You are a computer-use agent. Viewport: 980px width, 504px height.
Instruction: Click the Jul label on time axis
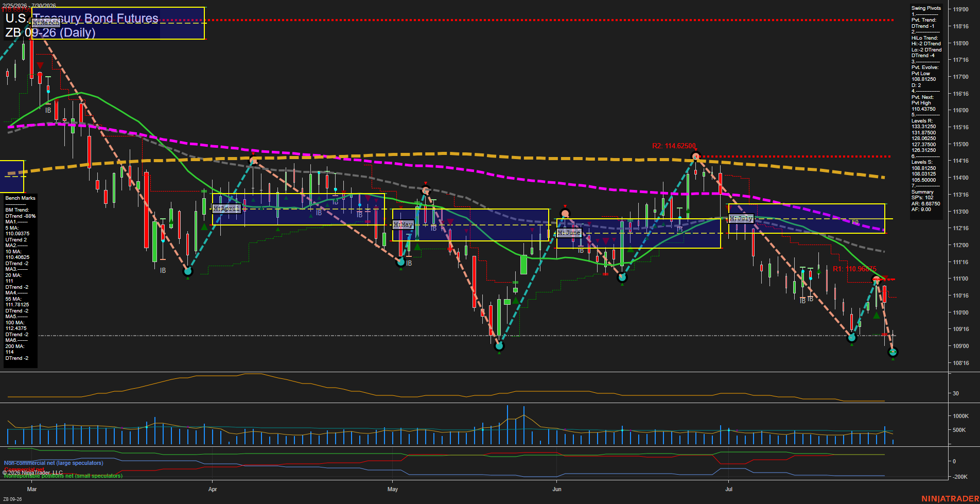[729, 489]
